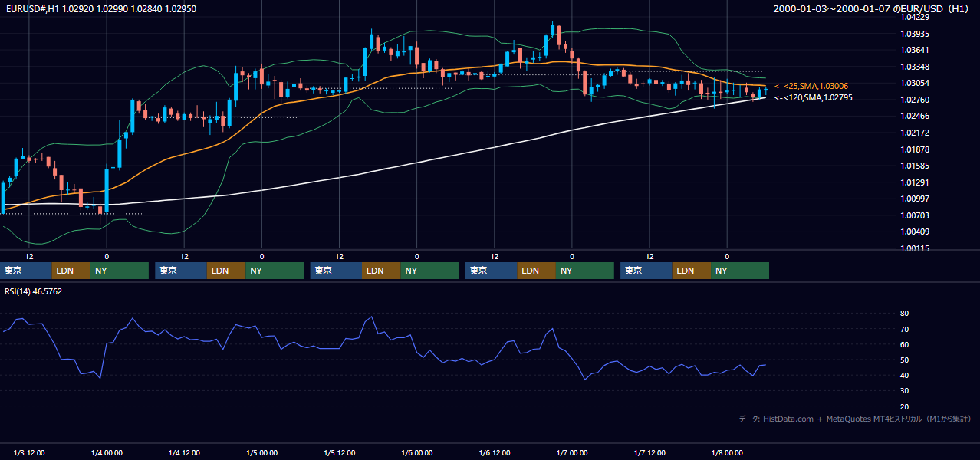Click price level 1.01585
This screenshot has width=980, height=460.
916,166
